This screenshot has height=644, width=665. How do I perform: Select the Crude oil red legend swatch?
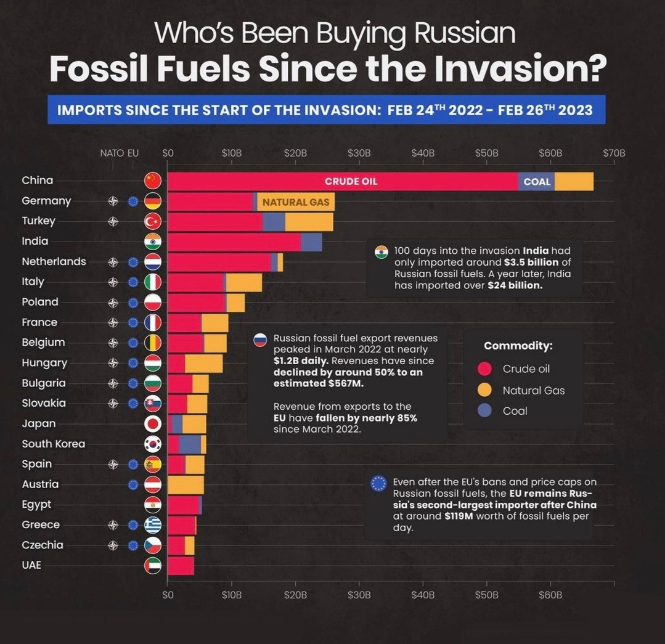click(485, 369)
